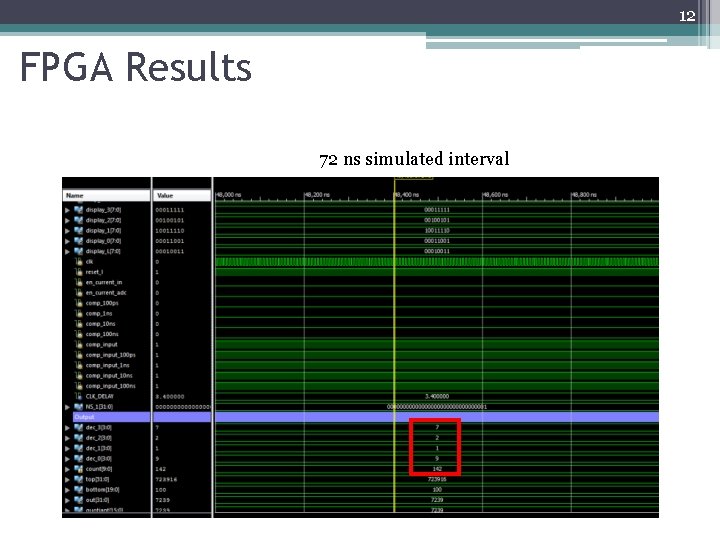This screenshot has width=720, height=540.
Task: Click the bus icon for dec_3[3:0]
Action: tap(79, 428)
